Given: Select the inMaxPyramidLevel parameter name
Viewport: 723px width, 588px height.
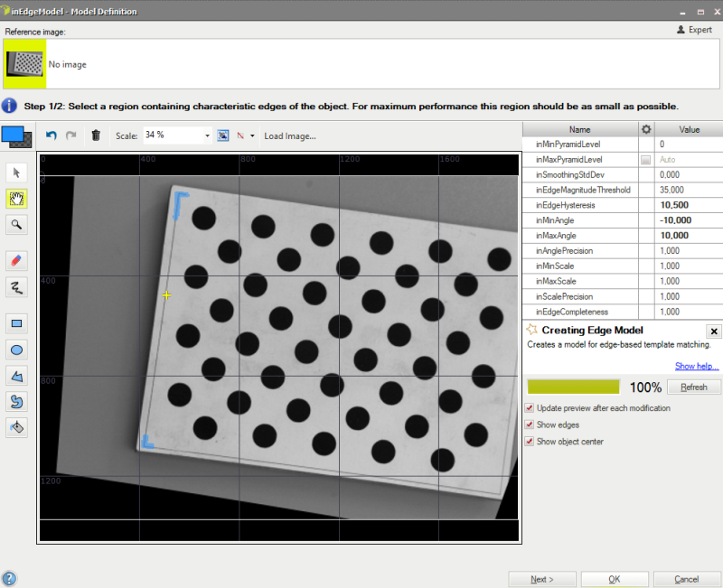Looking at the screenshot, I should pyautogui.click(x=569, y=160).
